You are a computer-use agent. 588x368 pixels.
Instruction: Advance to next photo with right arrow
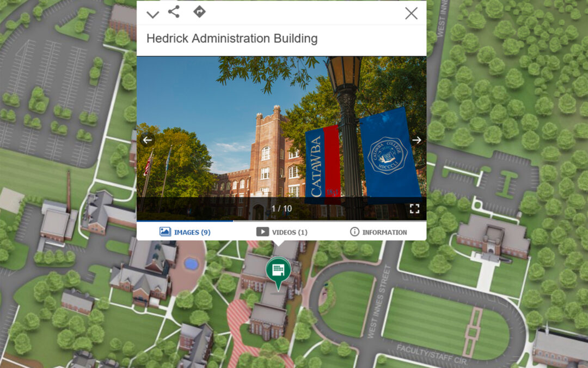[x=416, y=140]
